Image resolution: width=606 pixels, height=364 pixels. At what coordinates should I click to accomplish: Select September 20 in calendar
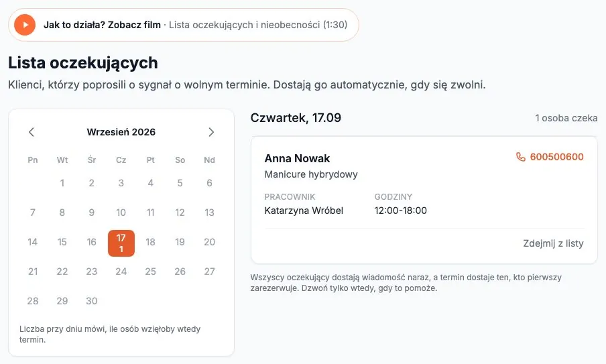pyautogui.click(x=209, y=242)
